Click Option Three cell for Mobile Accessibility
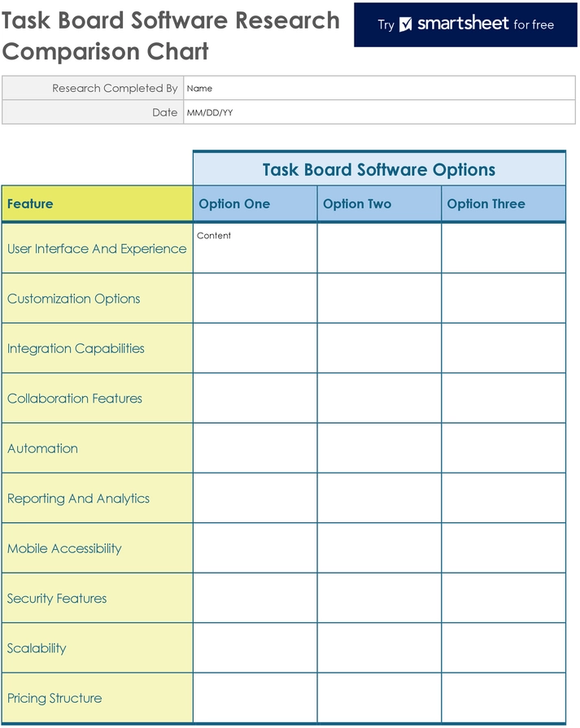This screenshot has height=728, width=580. [504, 548]
